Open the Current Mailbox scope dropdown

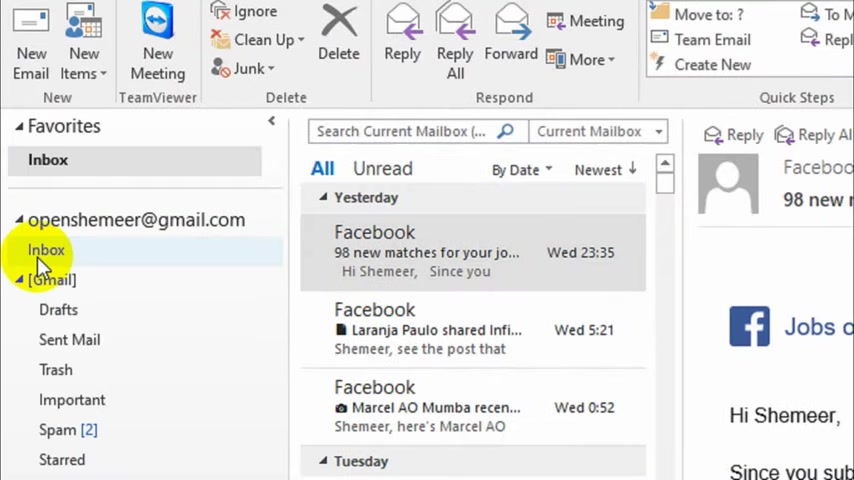598,131
